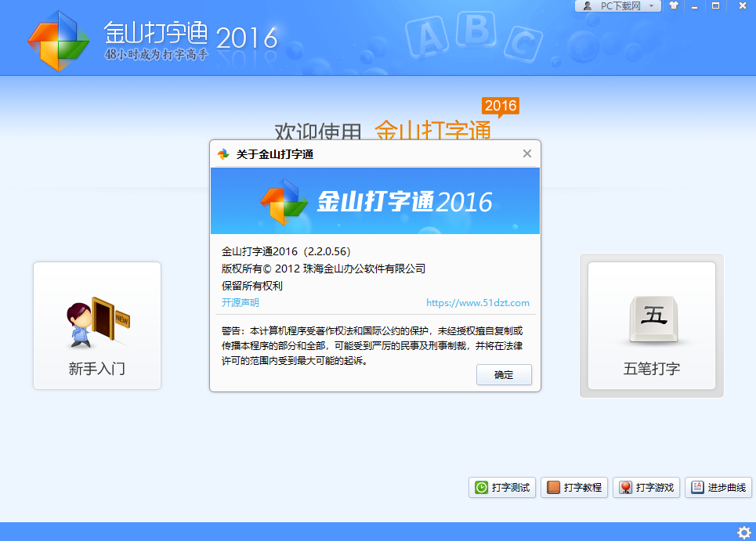Click the 金山打字通2016 banner in About dialog

(x=375, y=201)
